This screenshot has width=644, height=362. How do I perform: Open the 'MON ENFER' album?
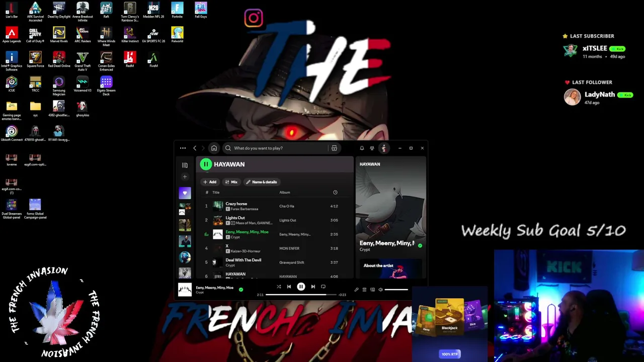point(289,248)
